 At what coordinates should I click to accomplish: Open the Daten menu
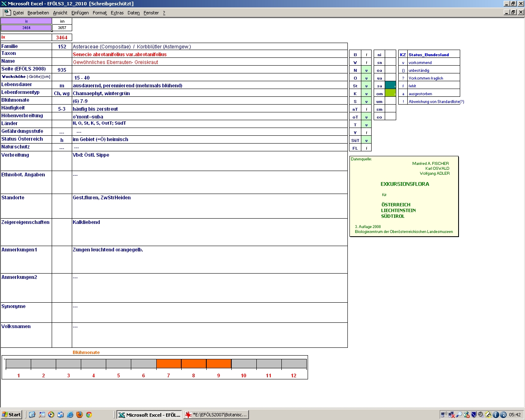click(133, 13)
